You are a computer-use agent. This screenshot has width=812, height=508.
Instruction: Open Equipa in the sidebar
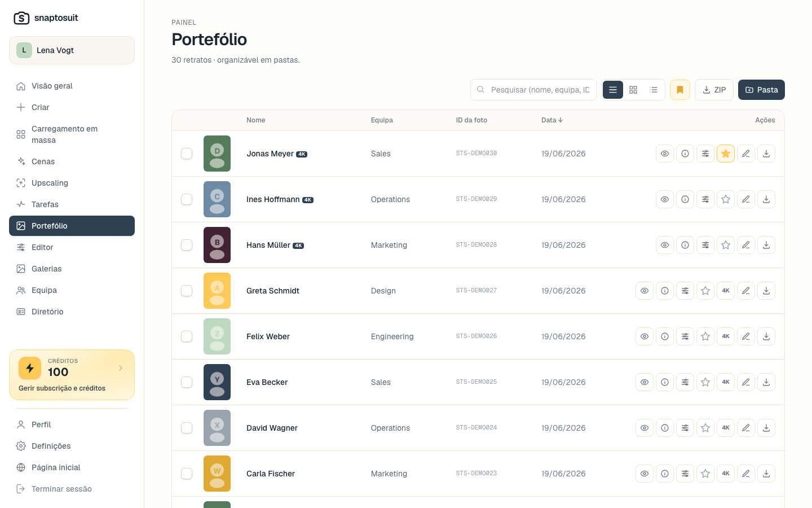point(72,290)
